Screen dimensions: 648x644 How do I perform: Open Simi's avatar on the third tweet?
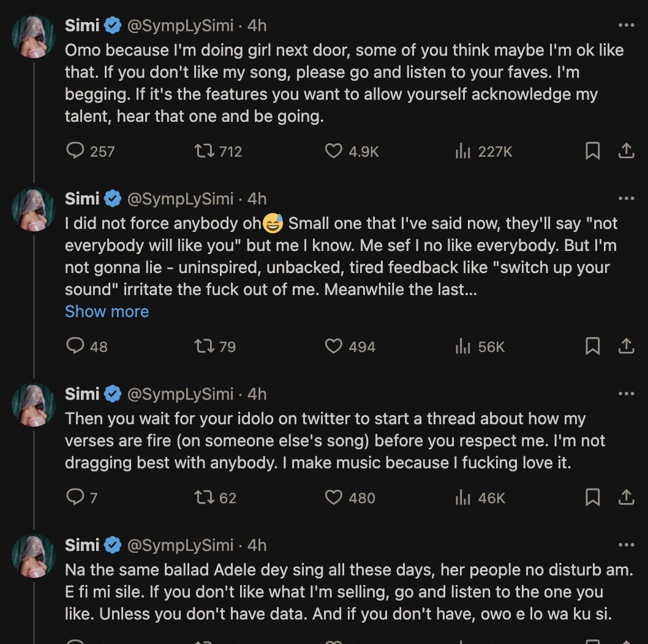click(x=34, y=404)
